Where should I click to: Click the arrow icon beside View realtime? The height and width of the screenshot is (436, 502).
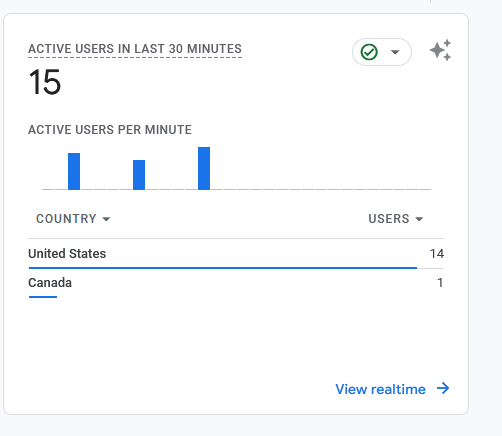tap(443, 388)
